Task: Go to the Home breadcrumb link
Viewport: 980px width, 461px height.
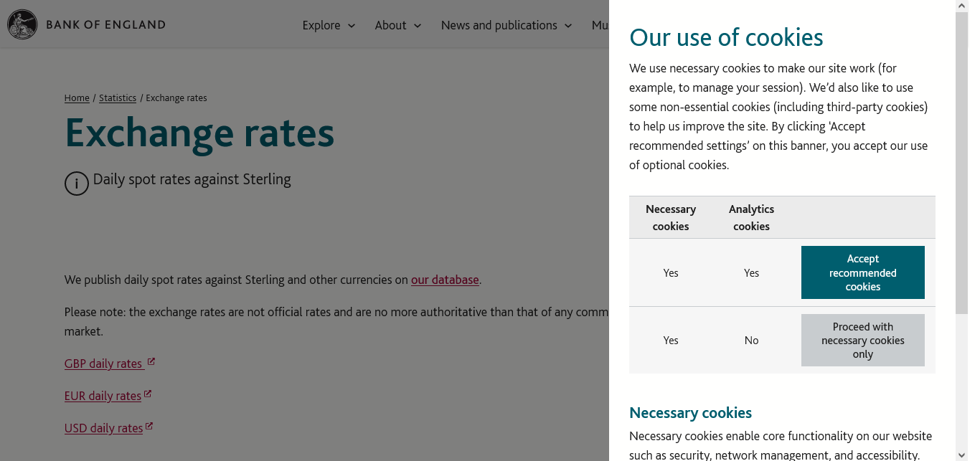Action: [77, 98]
